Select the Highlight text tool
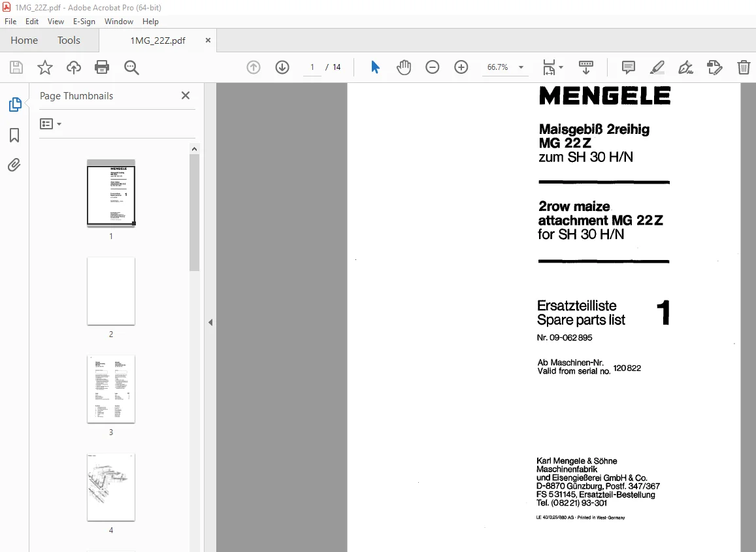Image resolution: width=756 pixels, height=552 pixels. click(657, 67)
